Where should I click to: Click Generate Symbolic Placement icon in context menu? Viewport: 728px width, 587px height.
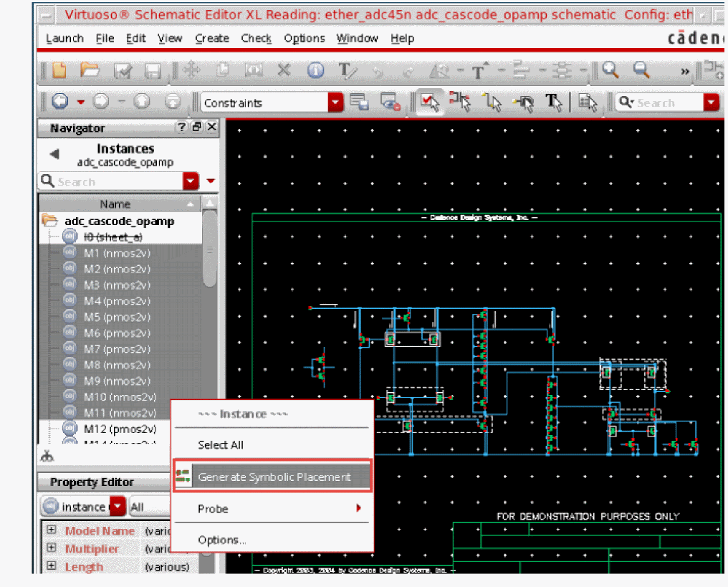pos(183,477)
